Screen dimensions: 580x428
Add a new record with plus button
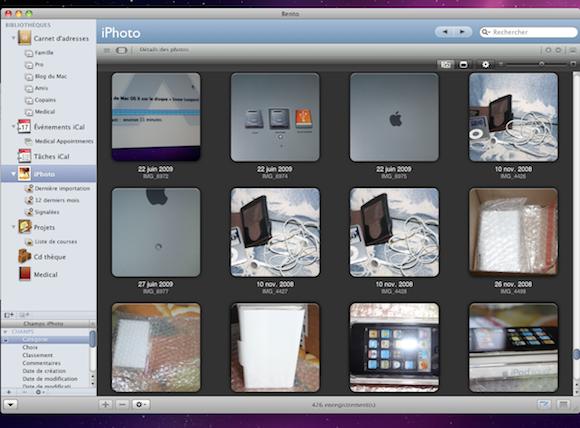(x=105, y=404)
